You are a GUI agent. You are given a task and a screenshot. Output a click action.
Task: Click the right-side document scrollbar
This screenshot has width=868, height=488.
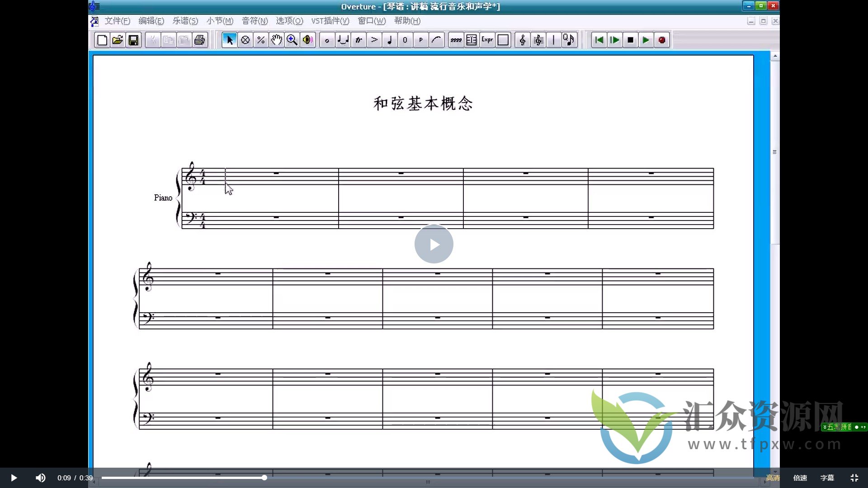click(x=774, y=152)
